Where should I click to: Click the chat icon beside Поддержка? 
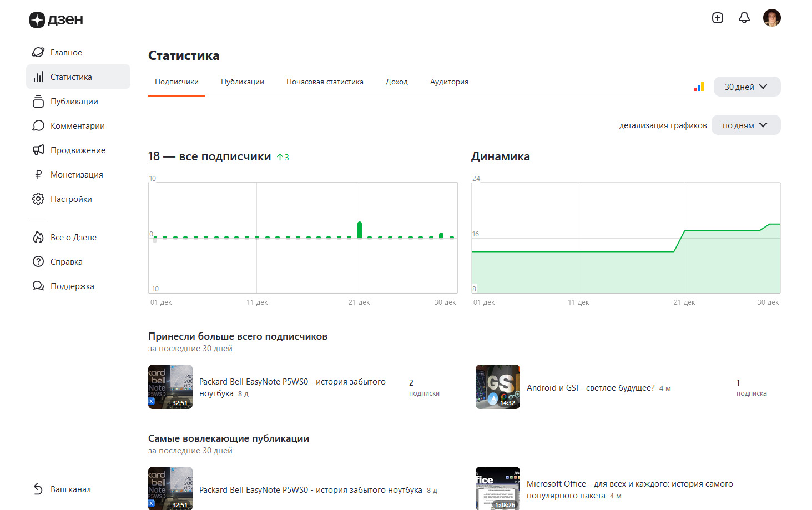pyautogui.click(x=38, y=286)
